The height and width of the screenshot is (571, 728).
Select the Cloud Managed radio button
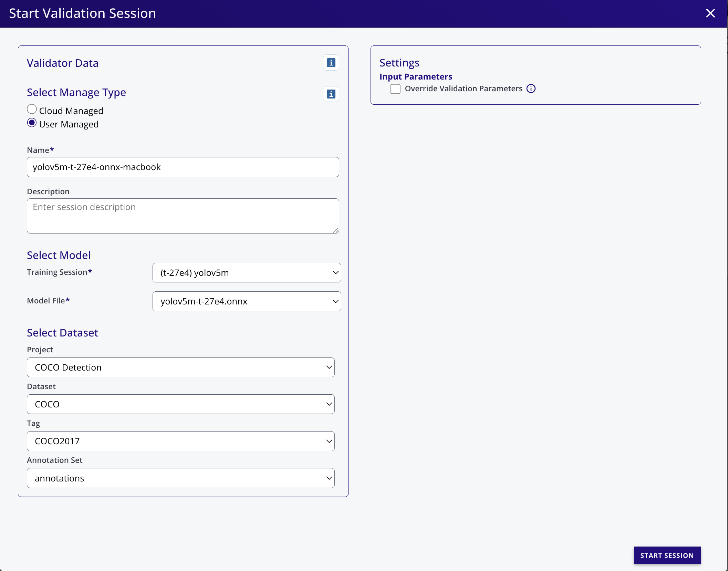(32, 109)
